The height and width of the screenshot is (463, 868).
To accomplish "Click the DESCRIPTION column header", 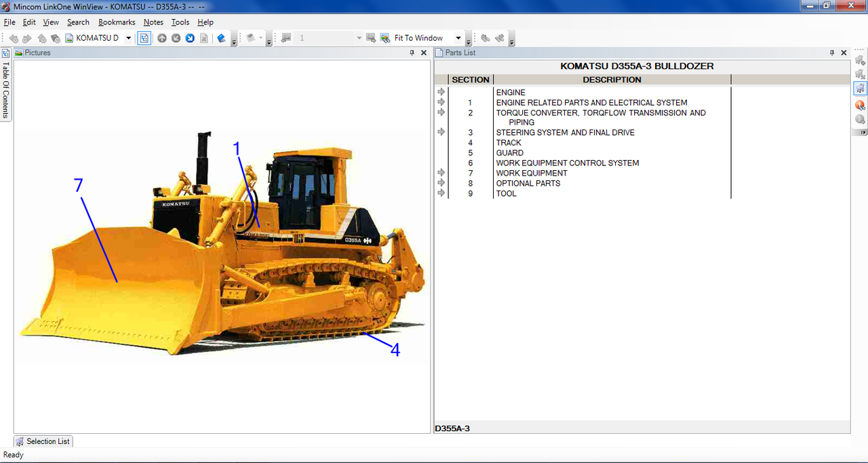I will pos(612,80).
